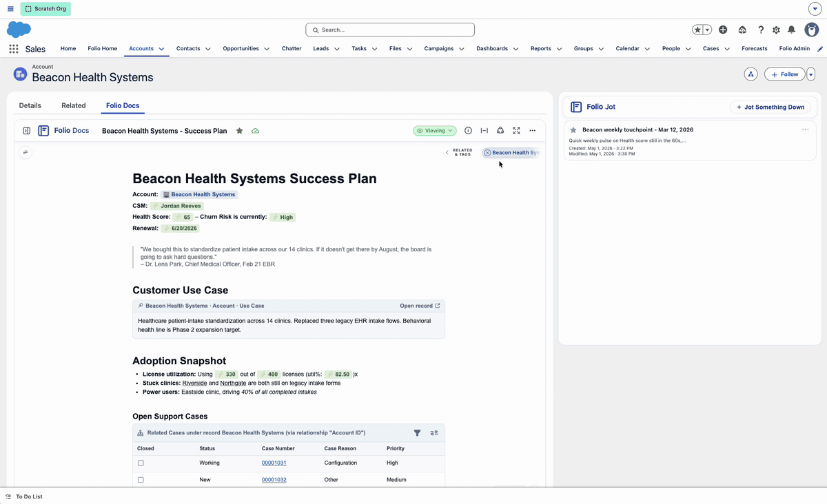This screenshot has height=504, width=827.
Task: Select the Folio Docs tab
Action: (x=123, y=105)
